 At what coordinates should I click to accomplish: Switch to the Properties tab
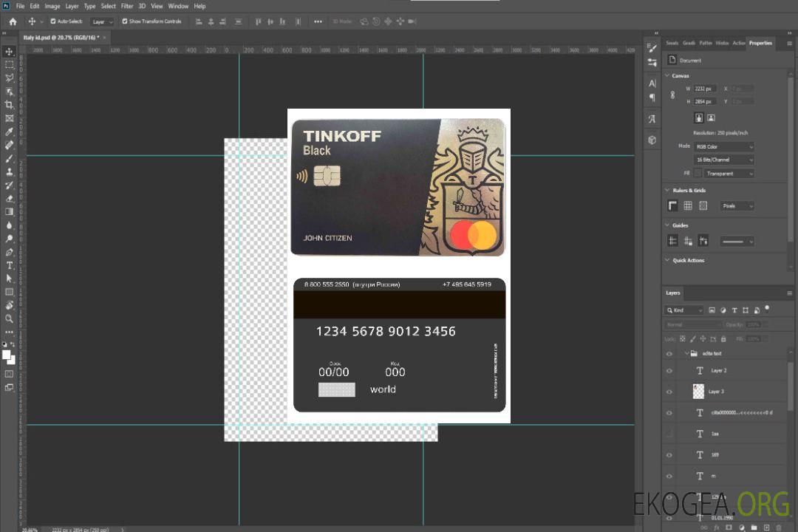pos(760,44)
